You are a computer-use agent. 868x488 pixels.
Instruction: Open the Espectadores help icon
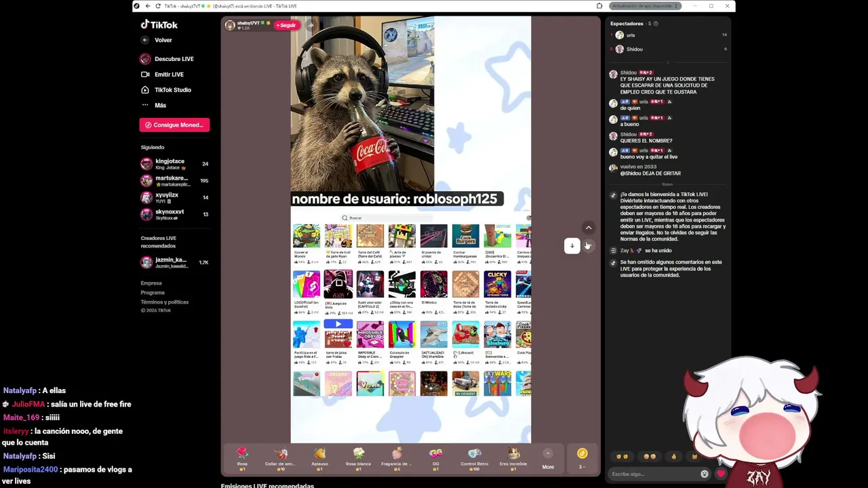tap(656, 24)
